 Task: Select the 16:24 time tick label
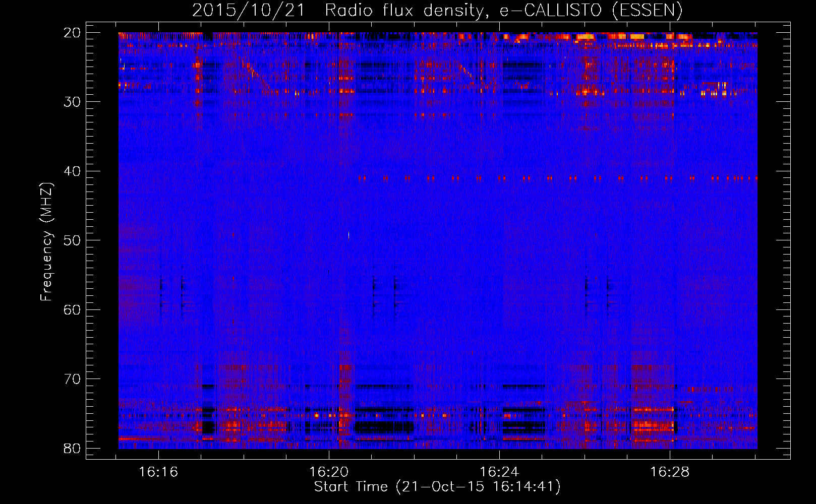point(499,472)
